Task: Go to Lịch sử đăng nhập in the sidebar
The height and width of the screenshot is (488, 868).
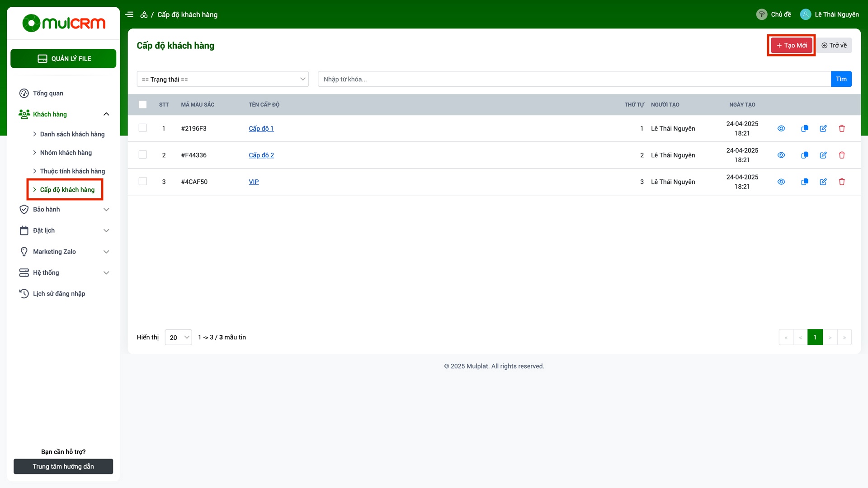Action: [59, 294]
